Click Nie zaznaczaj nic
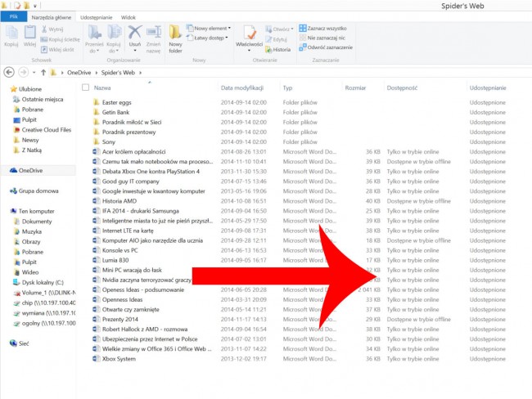Image resolution: width=532 pixels, height=399 pixels. [322, 38]
